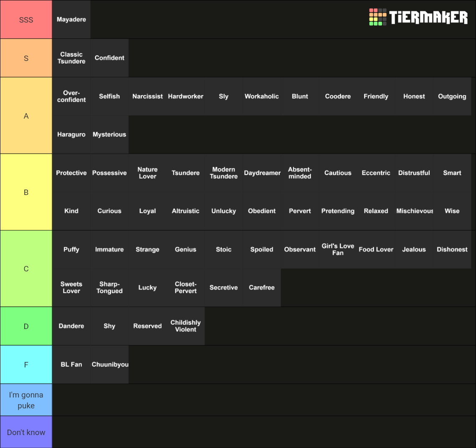476x448 pixels.
Task: Click the Puffy tile
Action: click(x=71, y=249)
